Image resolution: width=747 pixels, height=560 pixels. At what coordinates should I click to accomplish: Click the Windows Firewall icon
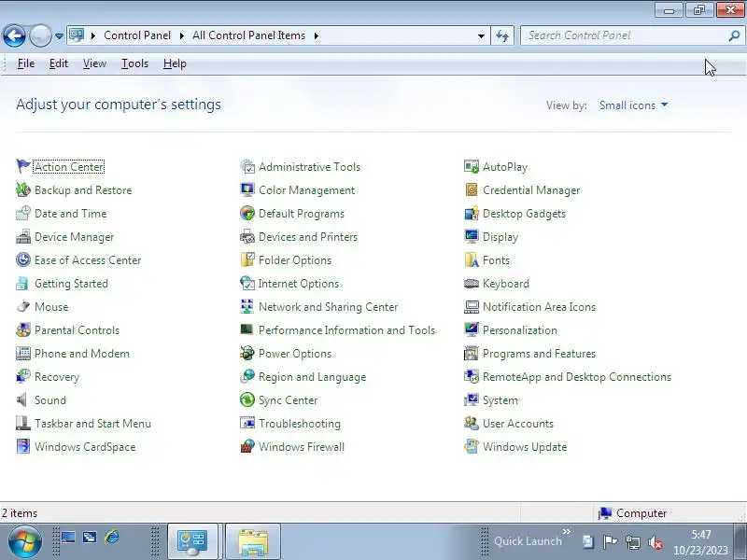click(x=247, y=447)
